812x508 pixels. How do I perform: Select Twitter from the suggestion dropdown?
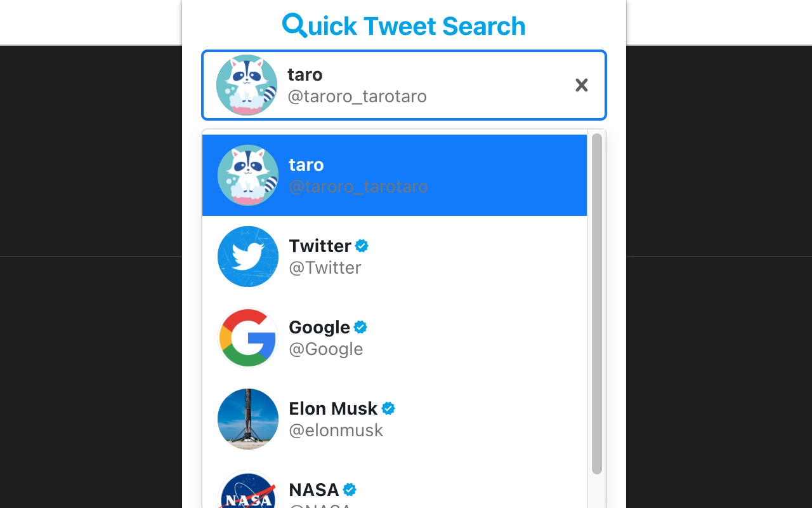tap(395, 257)
